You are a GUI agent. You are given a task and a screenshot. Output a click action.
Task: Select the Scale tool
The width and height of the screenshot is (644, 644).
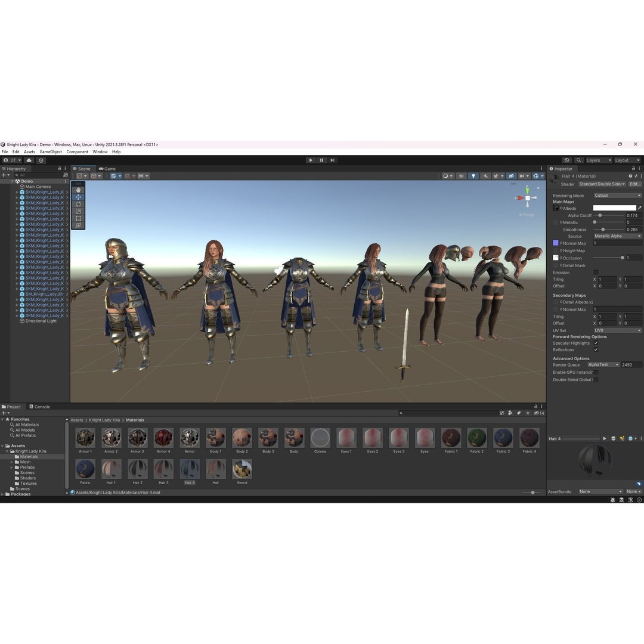[x=78, y=211]
